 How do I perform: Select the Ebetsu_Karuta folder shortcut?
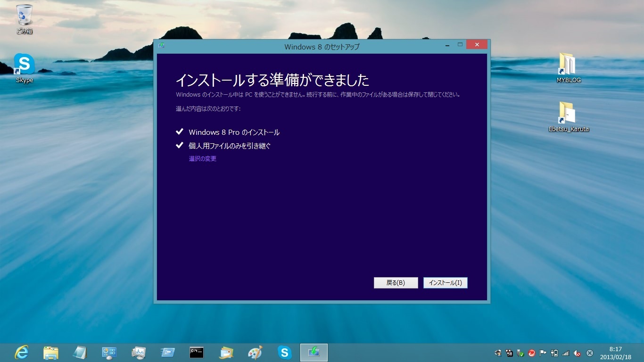pos(569,117)
